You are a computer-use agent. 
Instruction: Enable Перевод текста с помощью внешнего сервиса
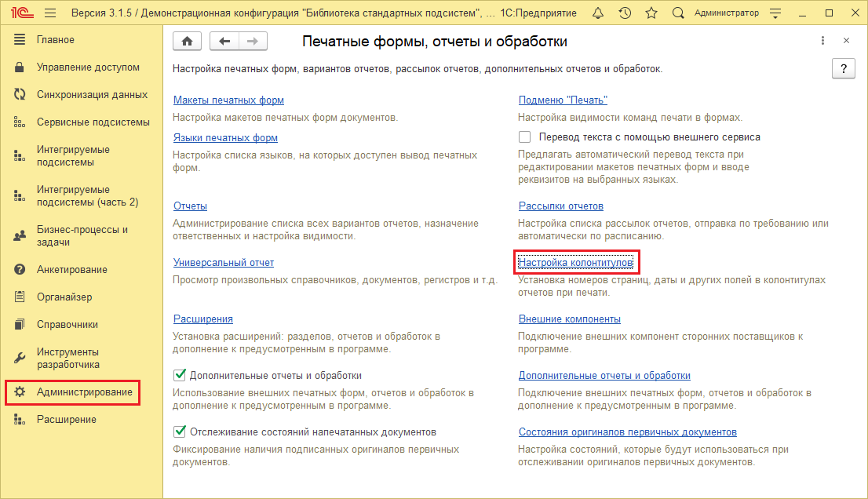point(524,137)
